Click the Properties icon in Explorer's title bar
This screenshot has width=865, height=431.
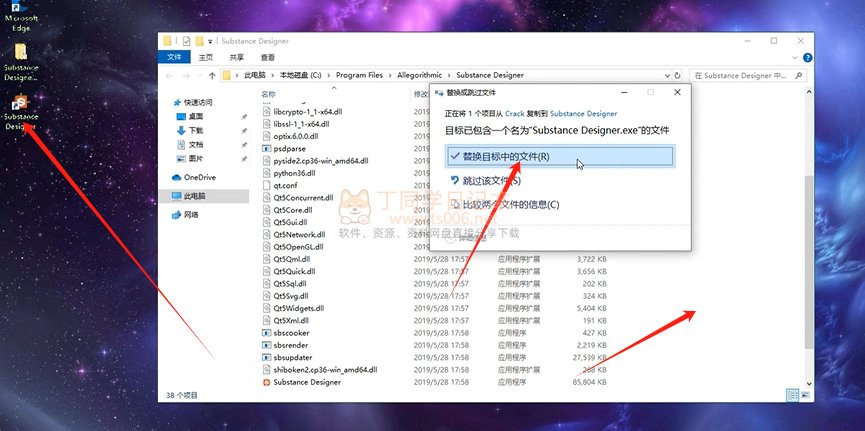[x=186, y=41]
